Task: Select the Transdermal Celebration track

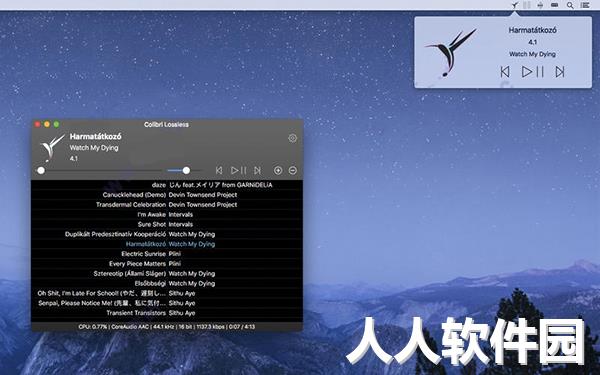Action: [x=167, y=205]
